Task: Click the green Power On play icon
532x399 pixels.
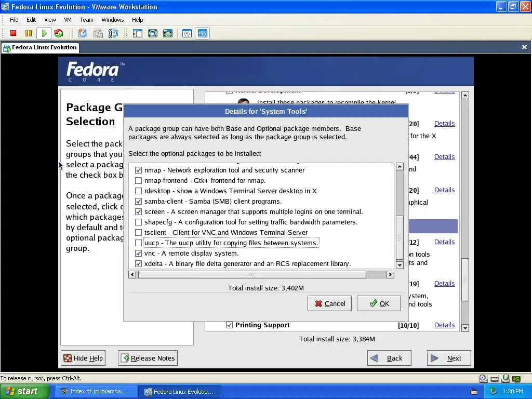Action: click(x=44, y=33)
